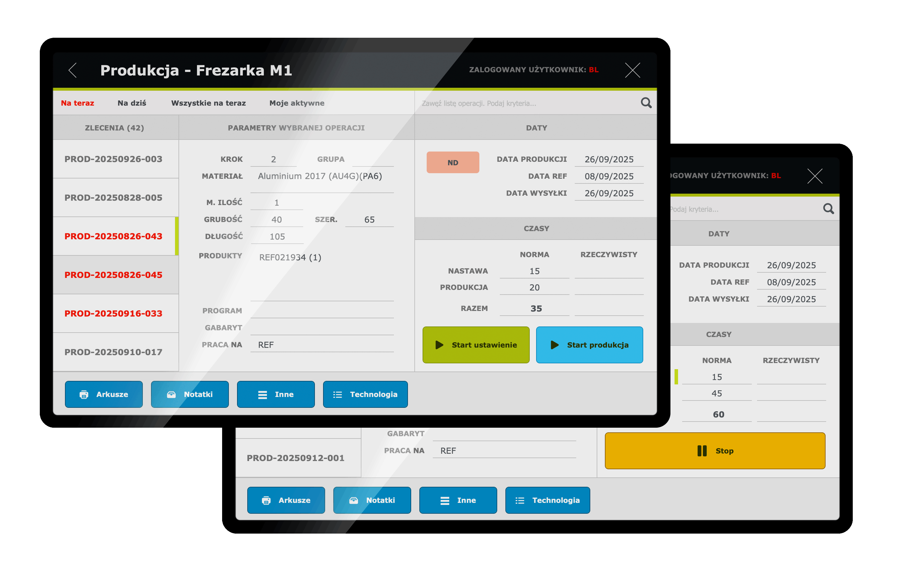Click the back arrow in header
Viewport: 899px width, 588px height.
(x=73, y=70)
